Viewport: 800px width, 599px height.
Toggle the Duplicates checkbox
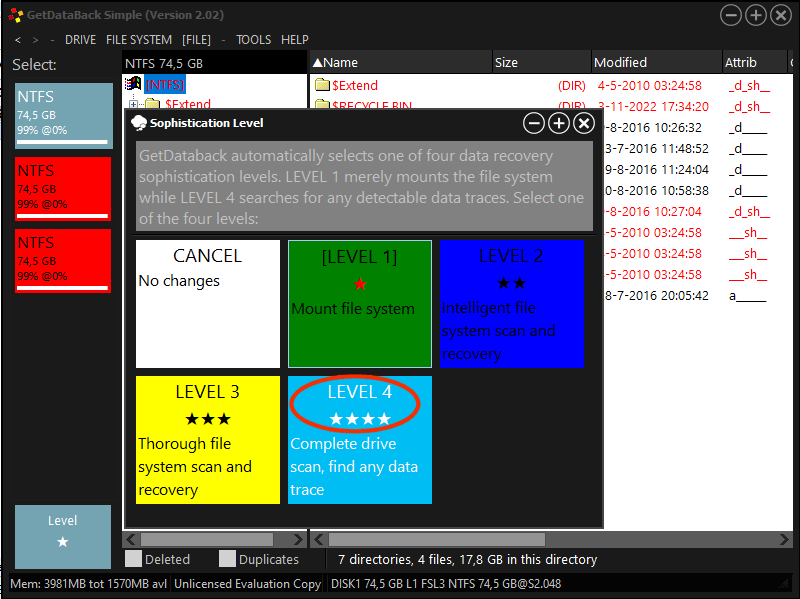click(x=227, y=559)
